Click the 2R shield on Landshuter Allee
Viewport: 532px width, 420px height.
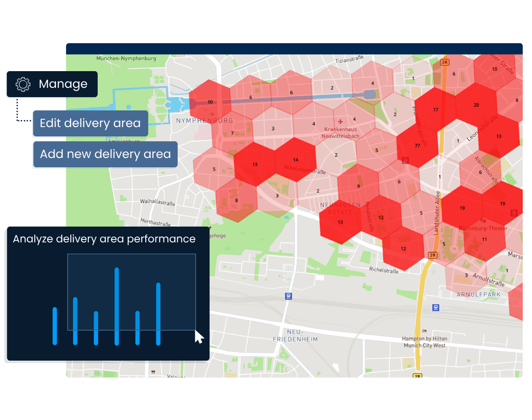(433, 255)
